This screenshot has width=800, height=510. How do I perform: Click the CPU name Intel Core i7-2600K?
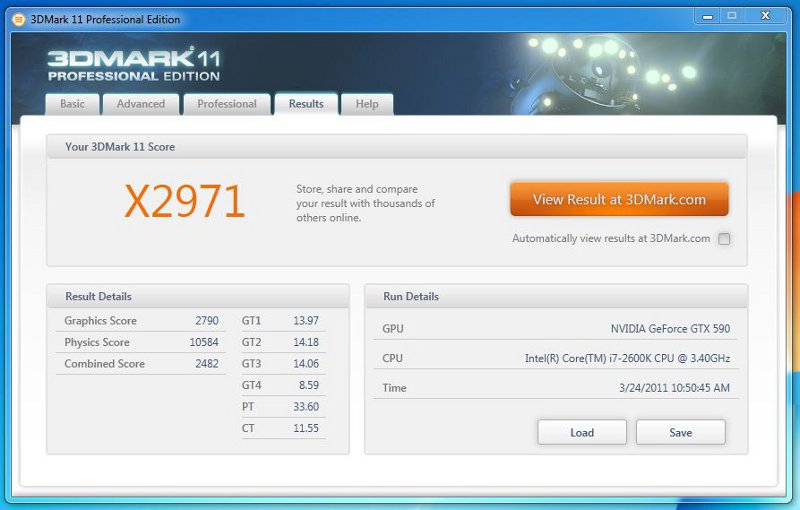tap(627, 359)
